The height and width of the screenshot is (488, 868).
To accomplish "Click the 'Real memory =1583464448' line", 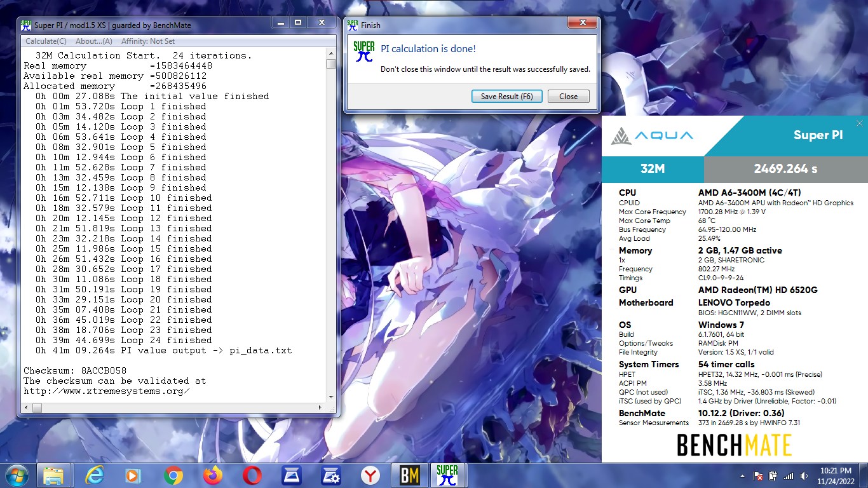I will [x=118, y=65].
